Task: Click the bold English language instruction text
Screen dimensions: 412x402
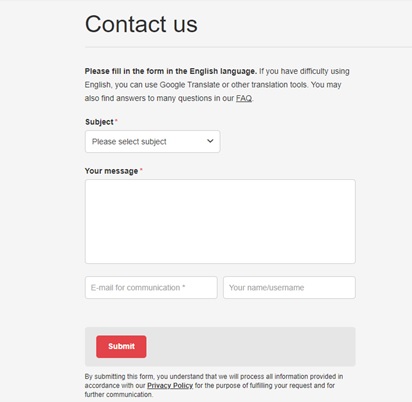Action: click(171, 71)
